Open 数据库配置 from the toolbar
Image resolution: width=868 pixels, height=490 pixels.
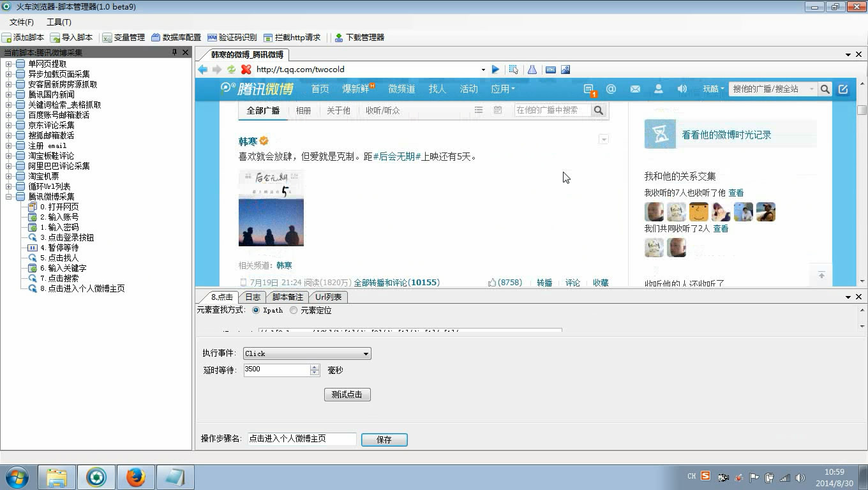[176, 38]
